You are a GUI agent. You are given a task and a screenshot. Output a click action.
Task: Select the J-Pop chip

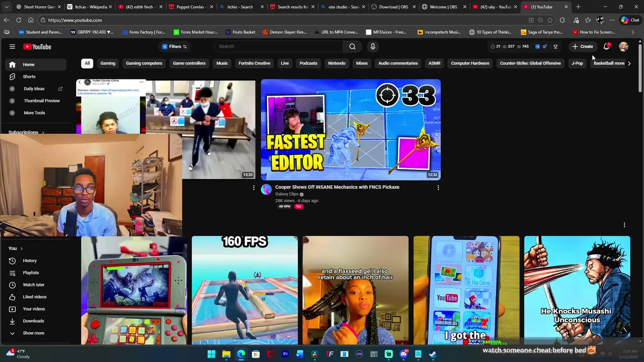click(x=577, y=63)
